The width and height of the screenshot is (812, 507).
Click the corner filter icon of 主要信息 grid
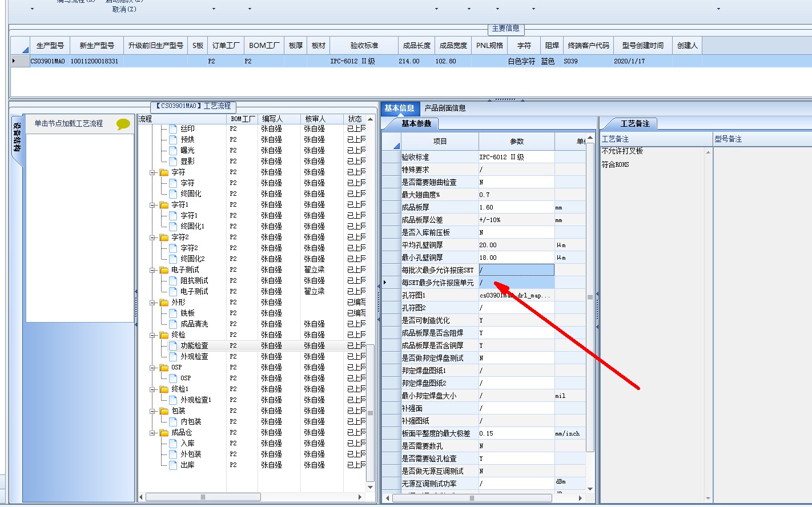pyautogui.click(x=25, y=50)
